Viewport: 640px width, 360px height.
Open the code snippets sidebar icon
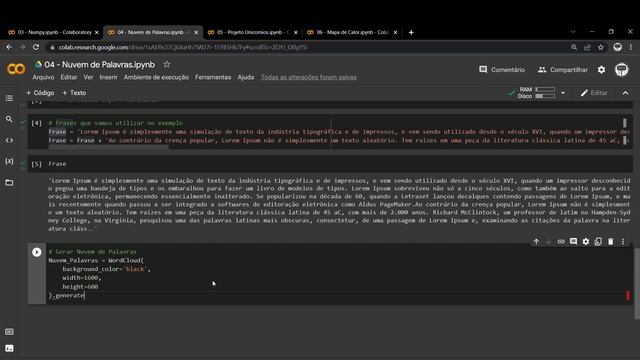(x=9, y=140)
